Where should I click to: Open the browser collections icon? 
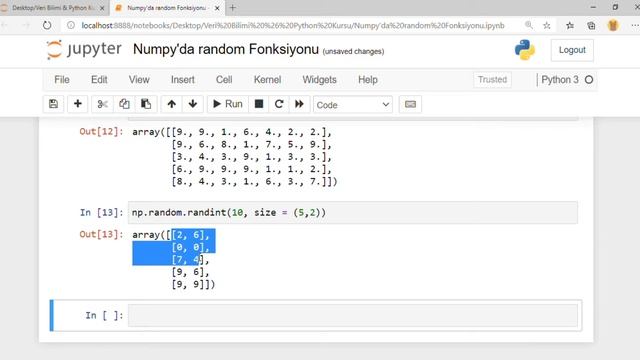click(591, 26)
